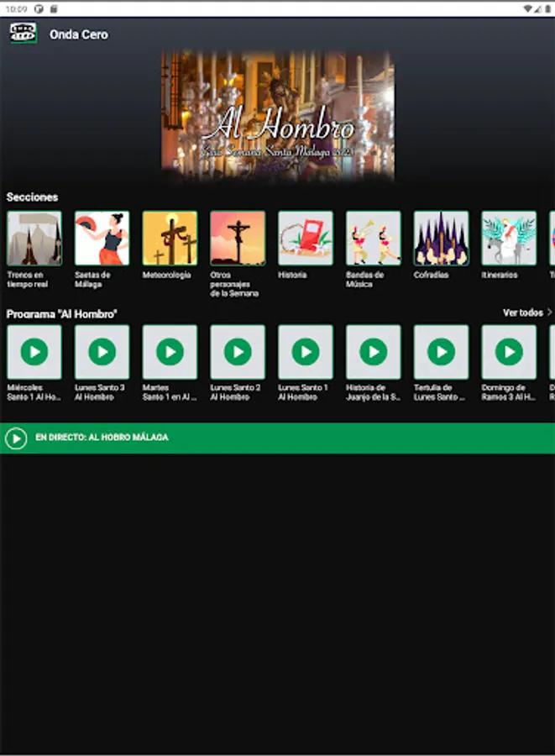Screen dimensions: 555x756
Task: Open Otros personajes de la Semana icon
Action: [238, 239]
